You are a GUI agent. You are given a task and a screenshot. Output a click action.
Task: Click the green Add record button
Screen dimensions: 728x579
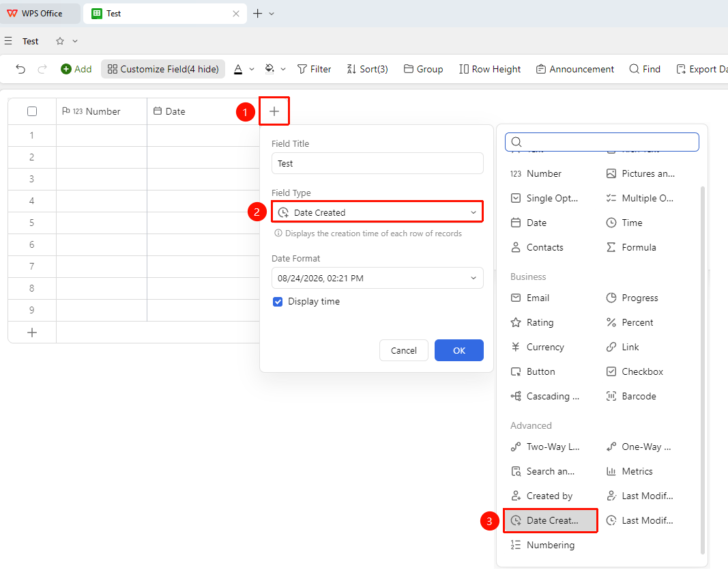coord(76,69)
